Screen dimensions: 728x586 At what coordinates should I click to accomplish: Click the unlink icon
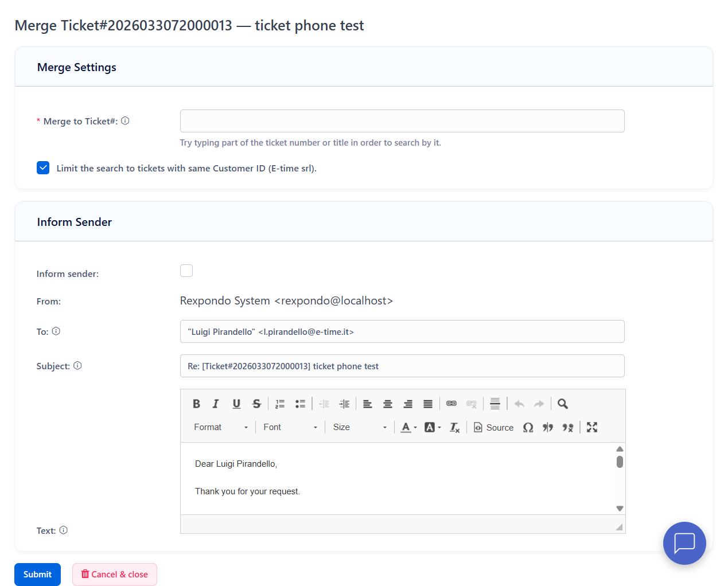coord(472,404)
